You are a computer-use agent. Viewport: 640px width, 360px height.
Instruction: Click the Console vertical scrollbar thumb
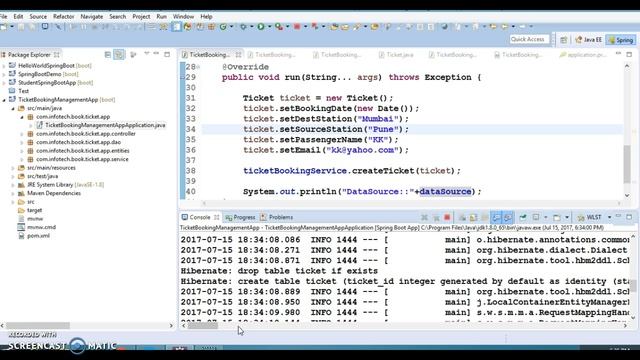(633, 285)
